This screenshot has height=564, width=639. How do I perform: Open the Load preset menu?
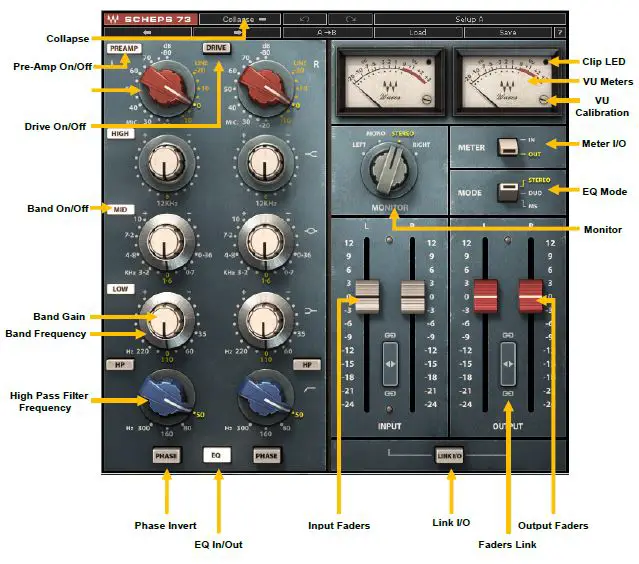pos(418,32)
